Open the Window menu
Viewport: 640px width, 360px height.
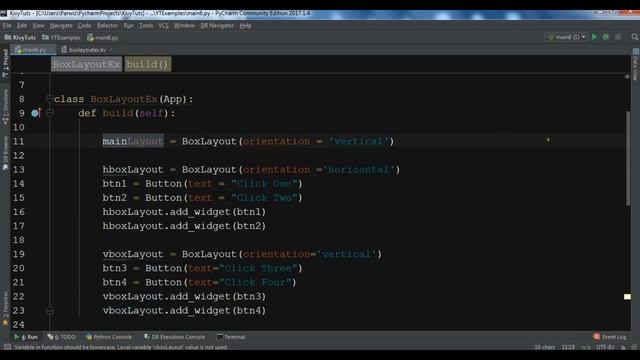184,25
